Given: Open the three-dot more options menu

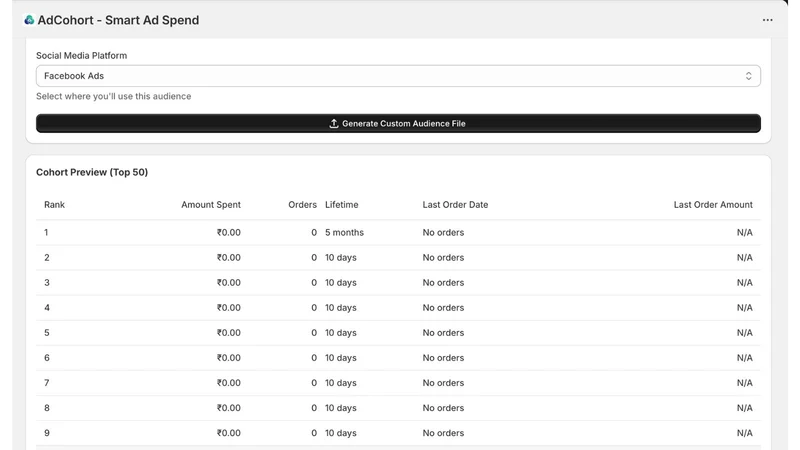Looking at the screenshot, I should pyautogui.click(x=767, y=20).
